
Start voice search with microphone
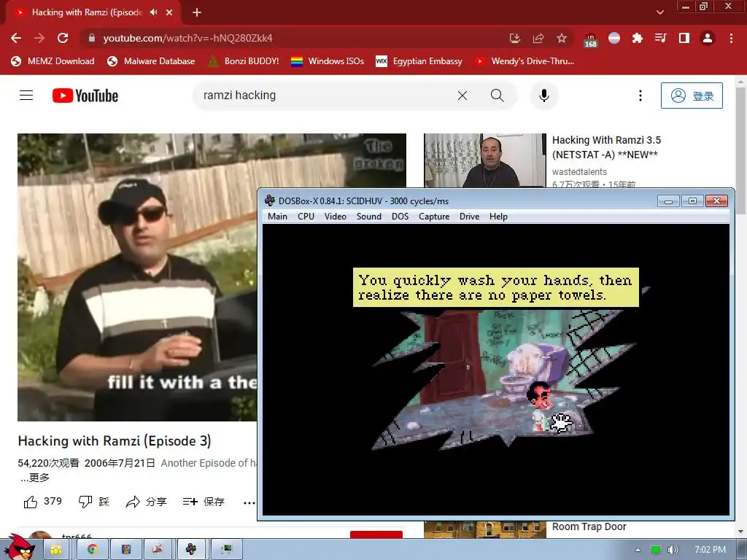click(x=543, y=96)
